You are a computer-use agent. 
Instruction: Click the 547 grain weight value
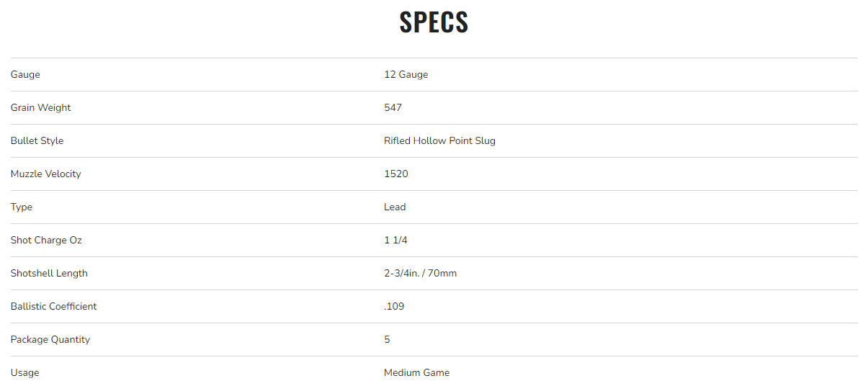(393, 108)
